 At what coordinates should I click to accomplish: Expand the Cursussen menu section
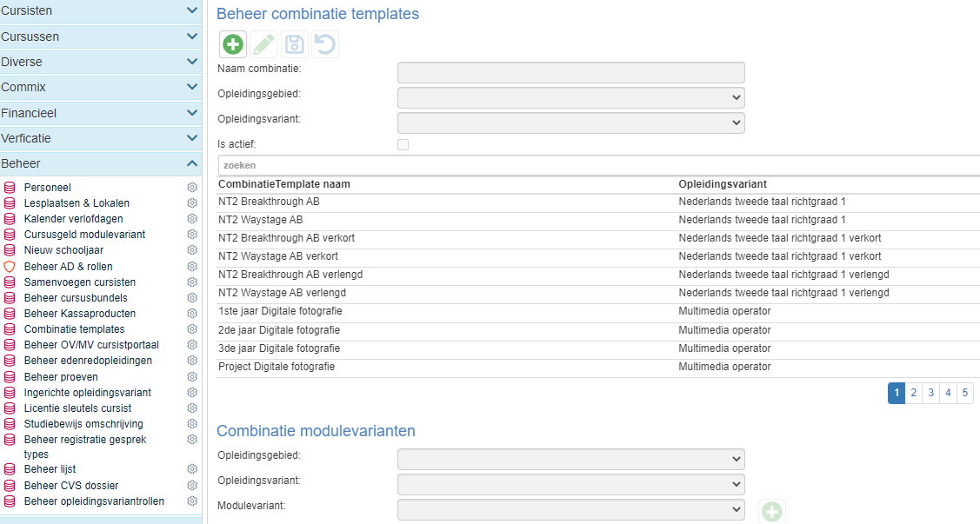(101, 36)
